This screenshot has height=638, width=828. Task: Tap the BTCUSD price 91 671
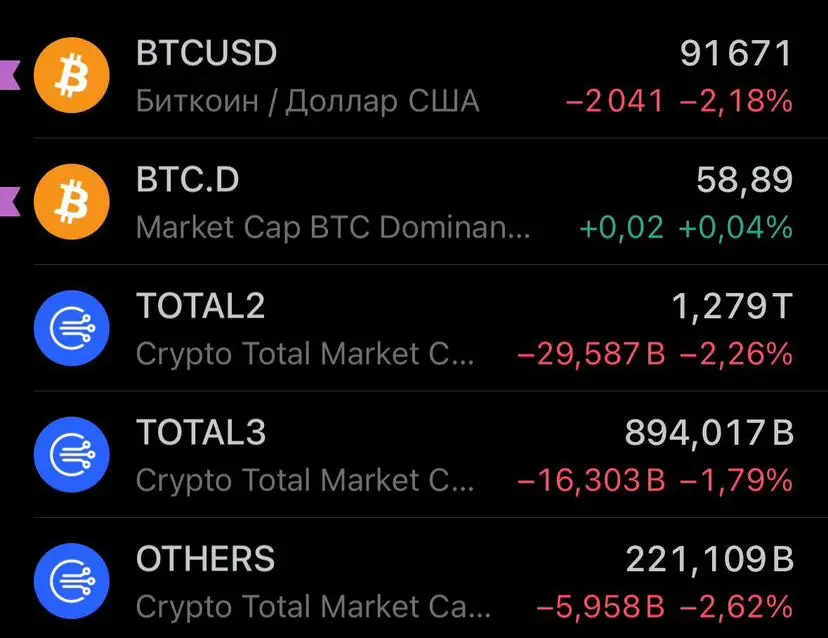pyautogui.click(x=736, y=53)
